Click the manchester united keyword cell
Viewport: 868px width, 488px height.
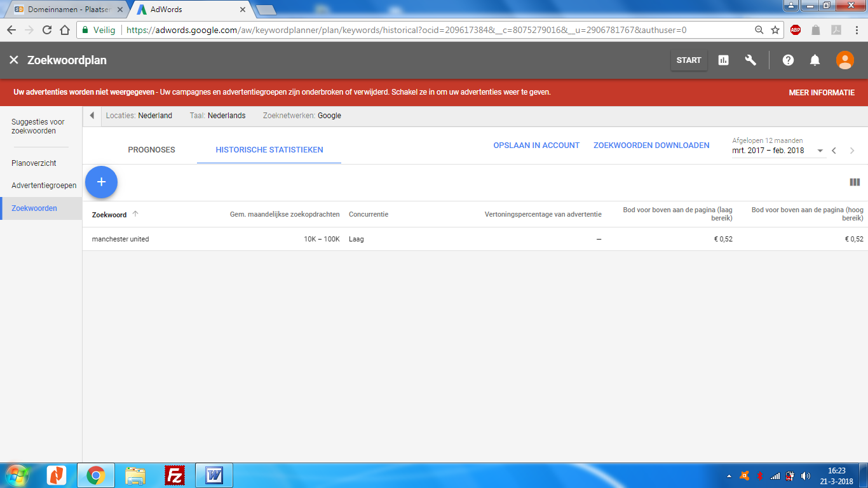click(120, 239)
